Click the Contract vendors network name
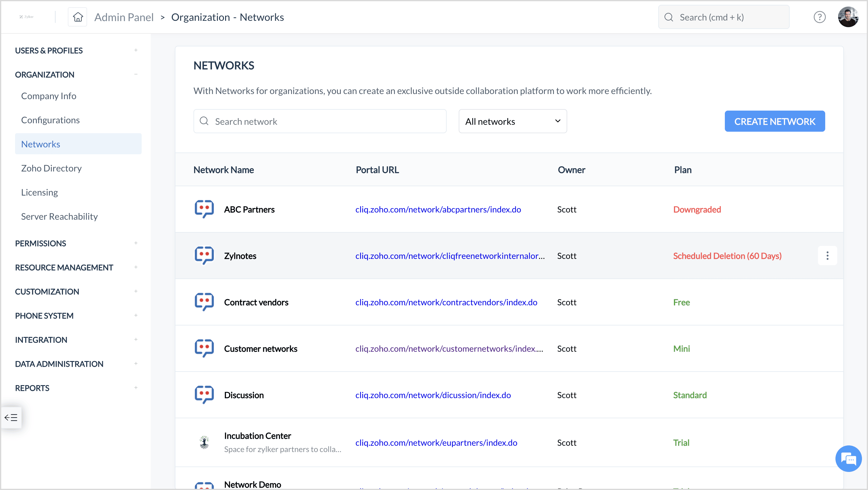Image resolution: width=868 pixels, height=490 pixels. click(256, 302)
